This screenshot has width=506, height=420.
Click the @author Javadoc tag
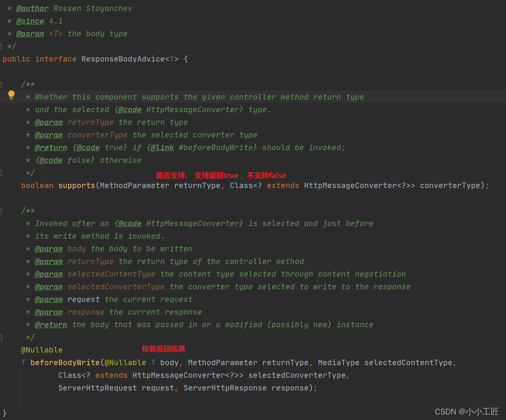32,8
